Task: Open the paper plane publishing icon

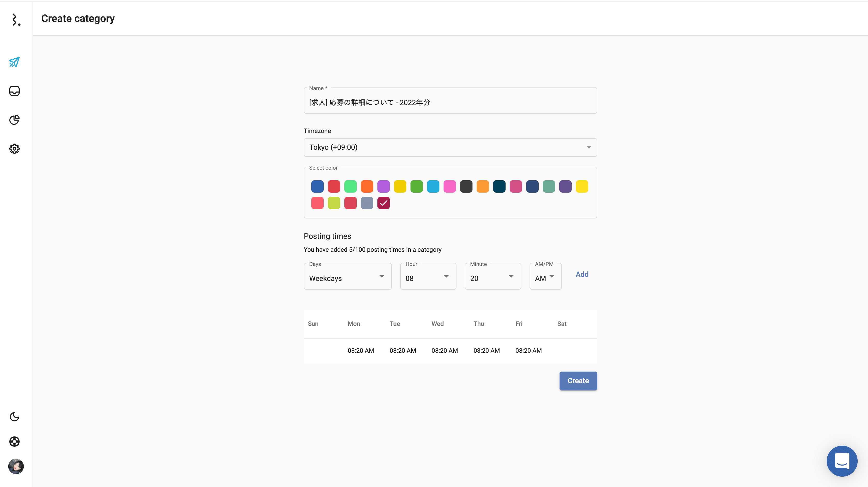Action: (14, 62)
